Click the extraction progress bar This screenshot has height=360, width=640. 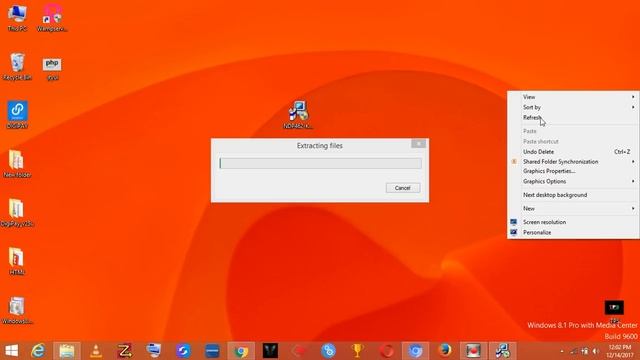[x=320, y=163]
